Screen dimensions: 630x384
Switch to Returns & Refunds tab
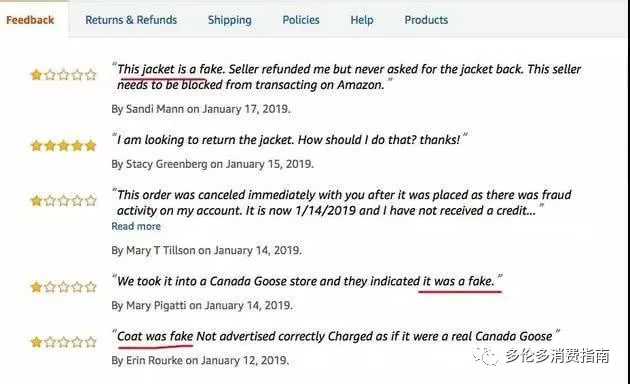coord(131,20)
